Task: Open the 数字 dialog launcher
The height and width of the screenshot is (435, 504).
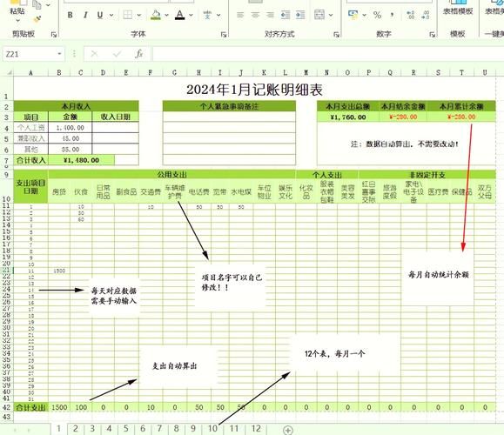Action: [433, 34]
